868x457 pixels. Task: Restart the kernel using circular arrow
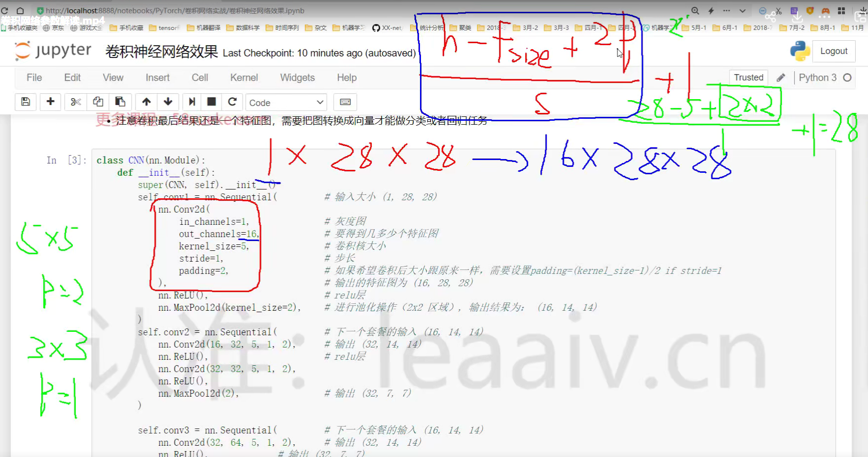click(232, 102)
